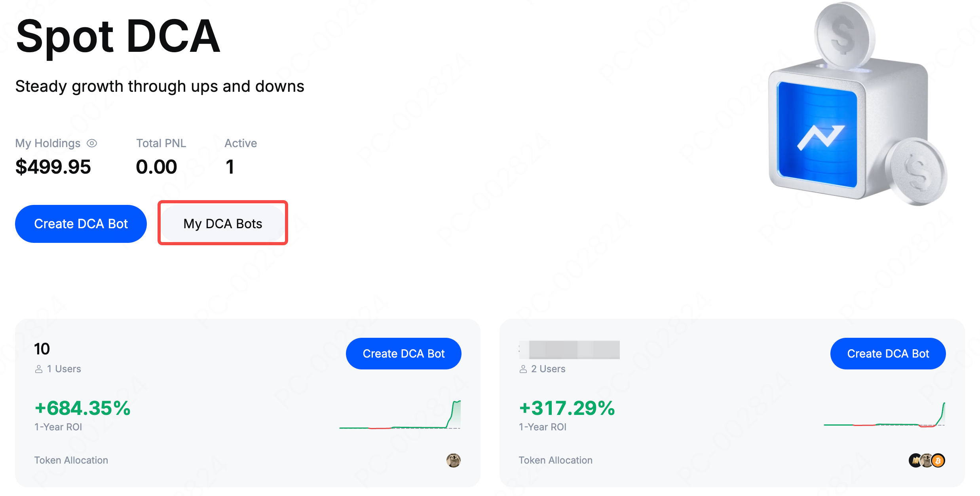Click the Active count 1
Screen dimensions: 980x496
[230, 167]
